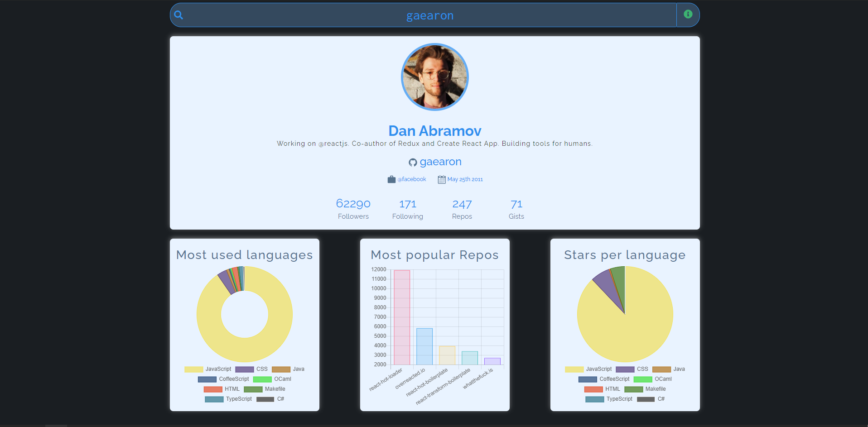Screen dimensions: 868x427
Task: Click the react-hot-boilerplate bar
Action: click(x=447, y=355)
